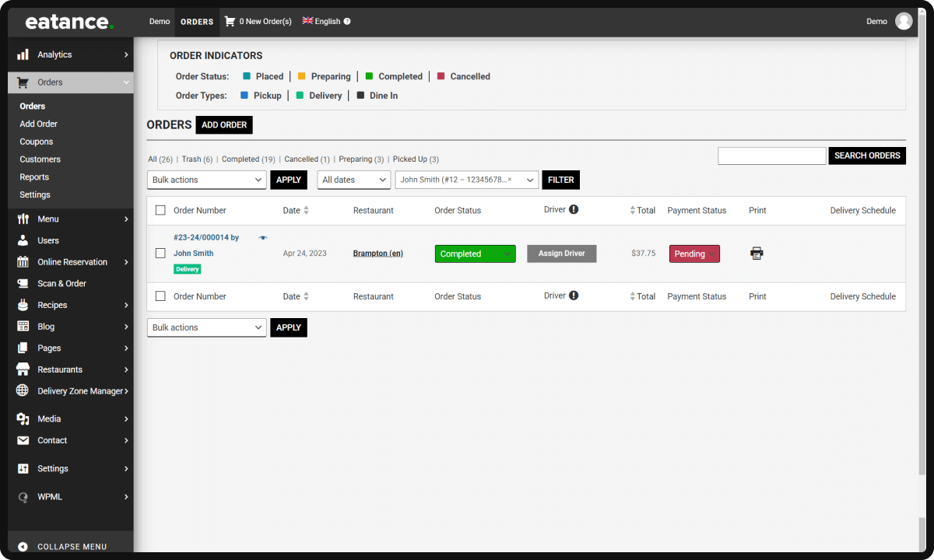Click the Users person icon

click(23, 240)
